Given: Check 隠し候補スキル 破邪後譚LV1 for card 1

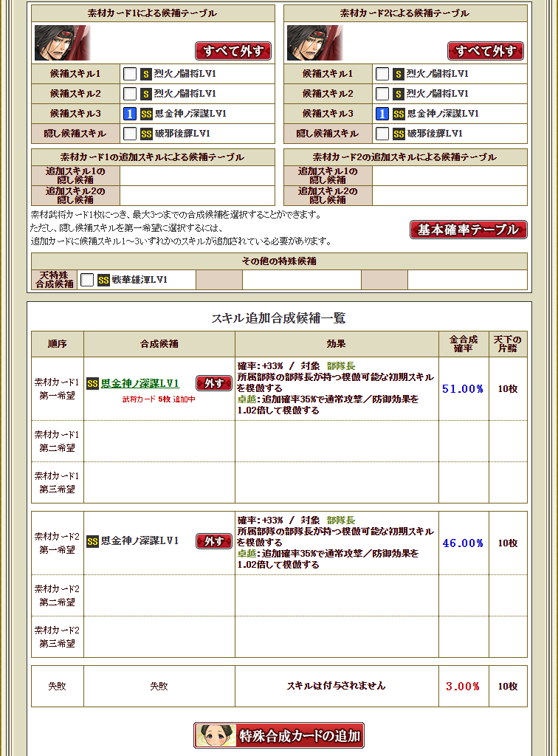Looking at the screenshot, I should pyautogui.click(x=130, y=134).
